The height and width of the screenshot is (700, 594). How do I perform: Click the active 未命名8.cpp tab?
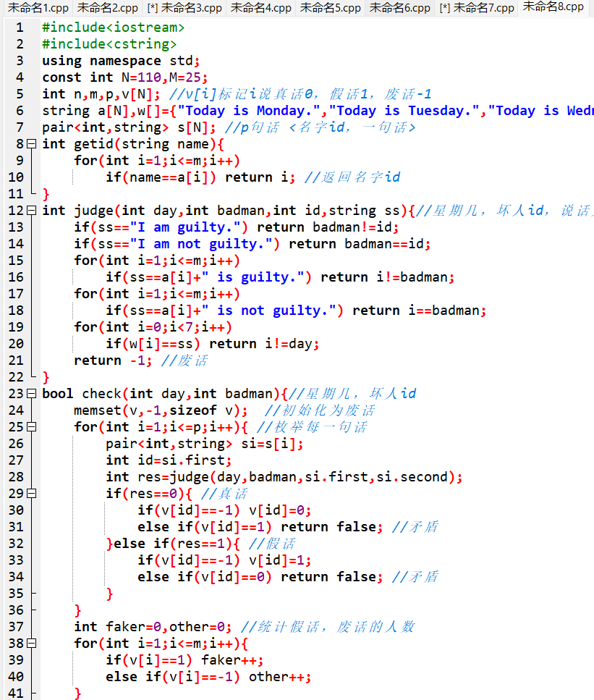(x=553, y=7)
